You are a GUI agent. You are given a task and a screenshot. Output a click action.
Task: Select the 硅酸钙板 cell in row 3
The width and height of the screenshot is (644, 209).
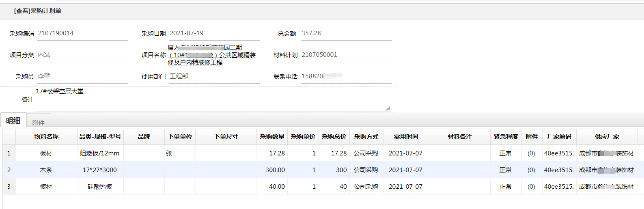(100, 187)
